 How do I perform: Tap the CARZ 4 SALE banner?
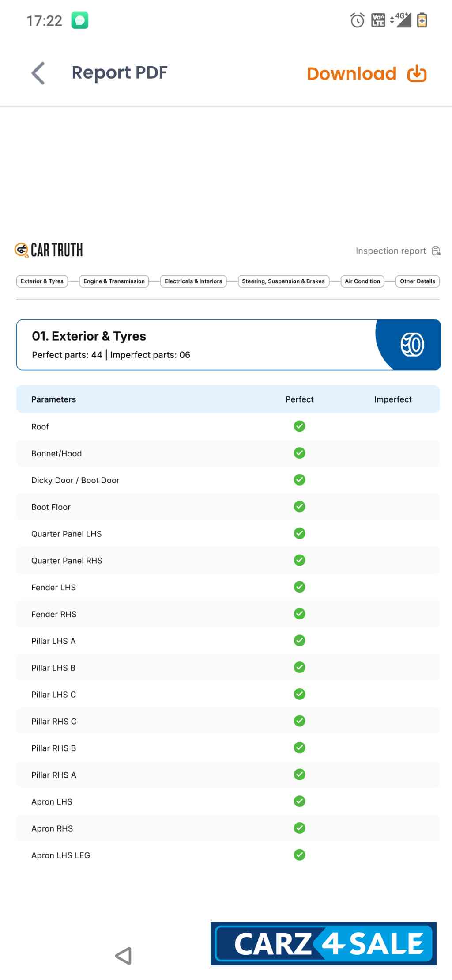tap(324, 943)
